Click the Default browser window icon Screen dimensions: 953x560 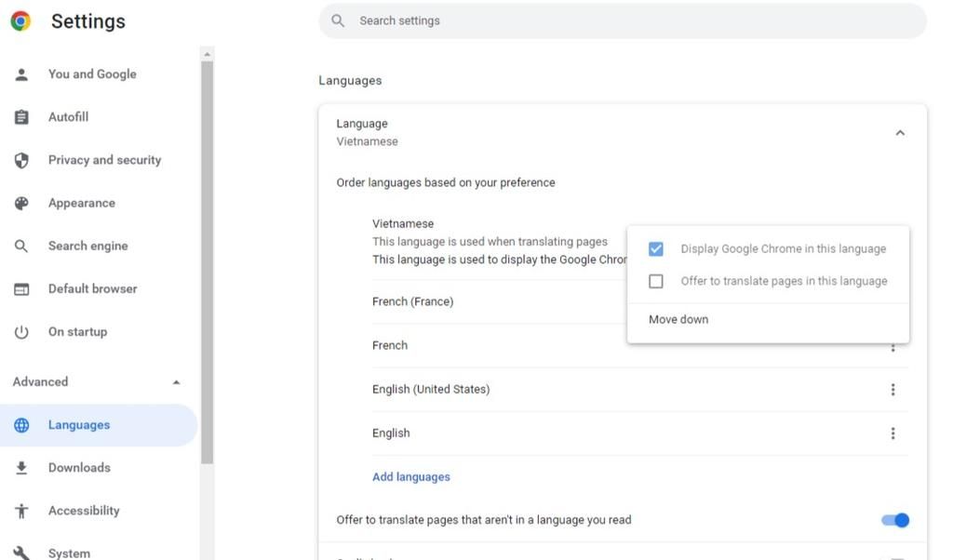coord(21,289)
